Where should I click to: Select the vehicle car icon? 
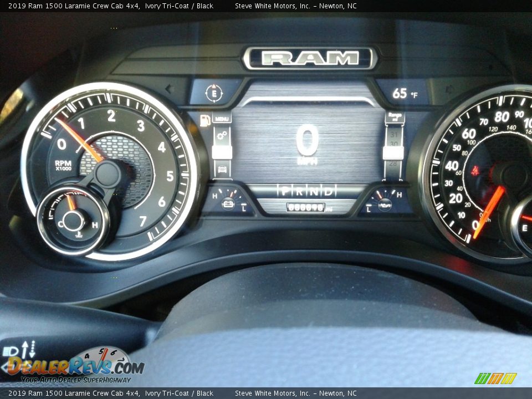coord(222,169)
